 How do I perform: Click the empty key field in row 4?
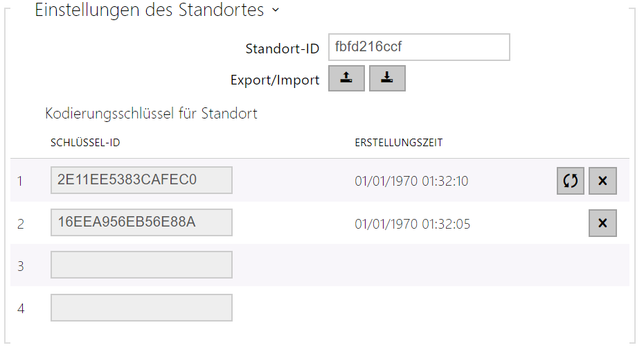pos(141,308)
